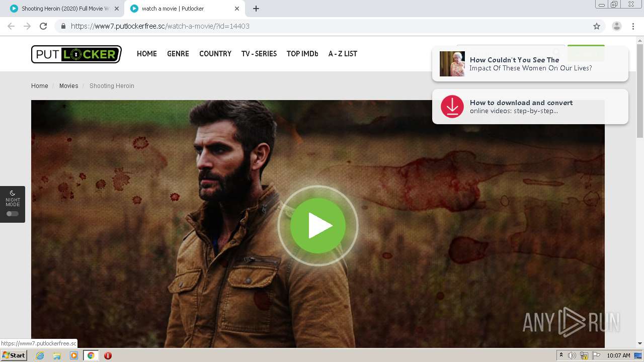
Task: Open the 'How Couldn't You See The' notification
Action: (x=530, y=64)
